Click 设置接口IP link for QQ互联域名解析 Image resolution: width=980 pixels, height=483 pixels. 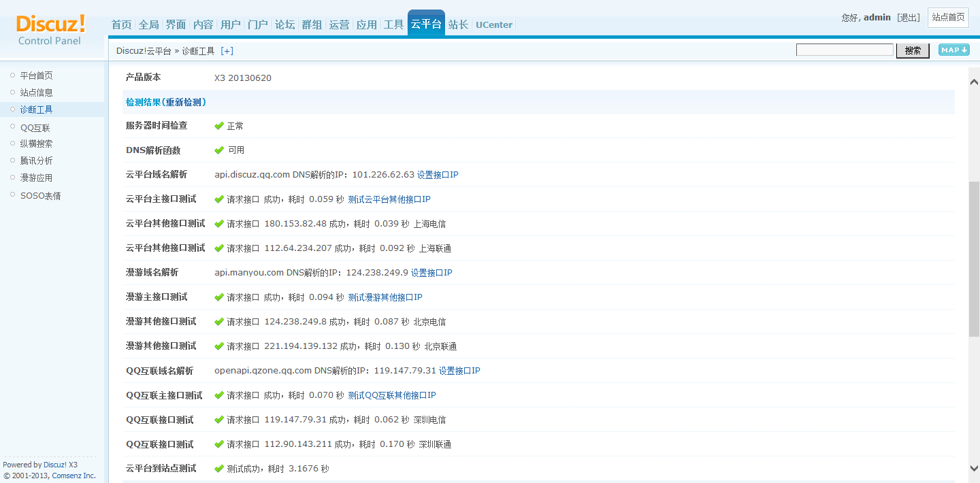[x=459, y=371]
